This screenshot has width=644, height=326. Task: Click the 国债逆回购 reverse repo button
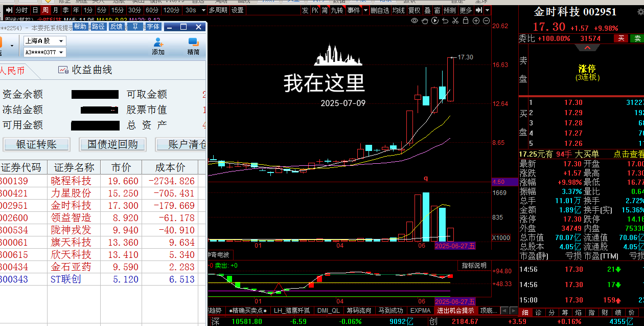pyautogui.click(x=112, y=144)
